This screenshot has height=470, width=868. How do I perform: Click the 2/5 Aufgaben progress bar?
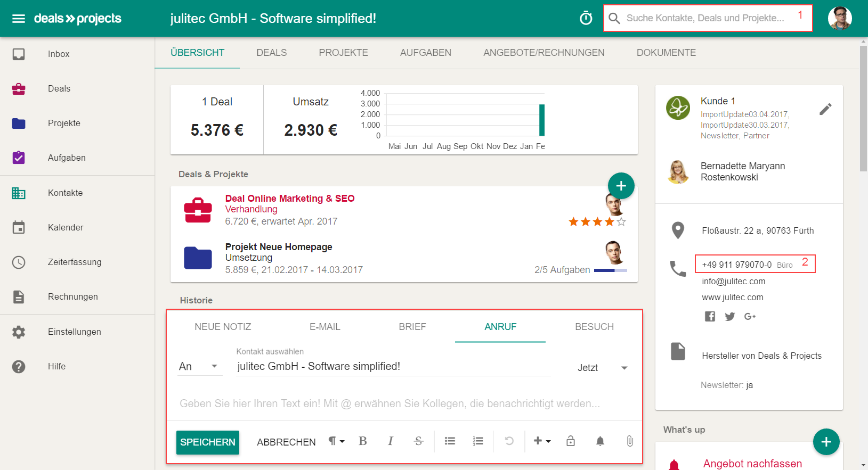(610, 270)
